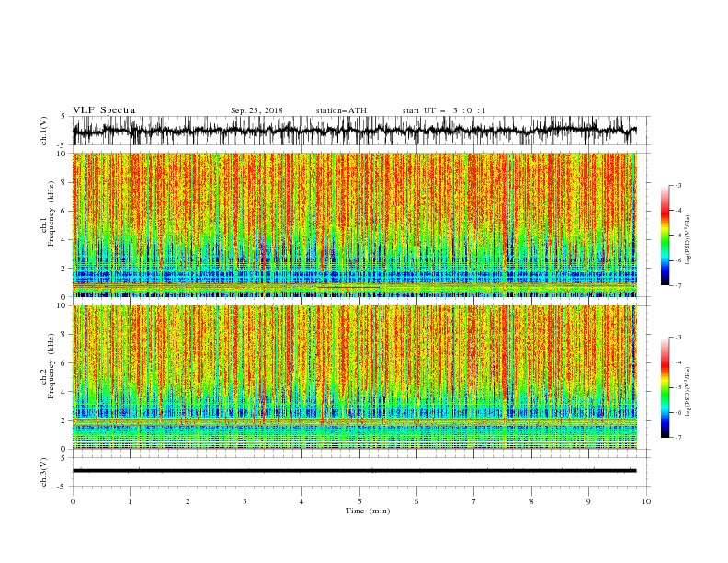This screenshot has height=563, width=728.
Task: Click the 'ch.3(V)' waveform axis label
Action: click(44, 472)
